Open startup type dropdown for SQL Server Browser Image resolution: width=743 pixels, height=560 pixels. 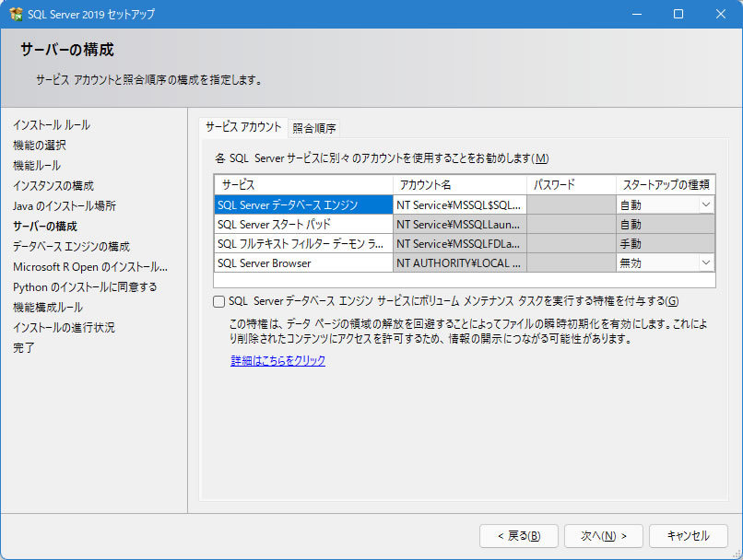click(x=706, y=263)
